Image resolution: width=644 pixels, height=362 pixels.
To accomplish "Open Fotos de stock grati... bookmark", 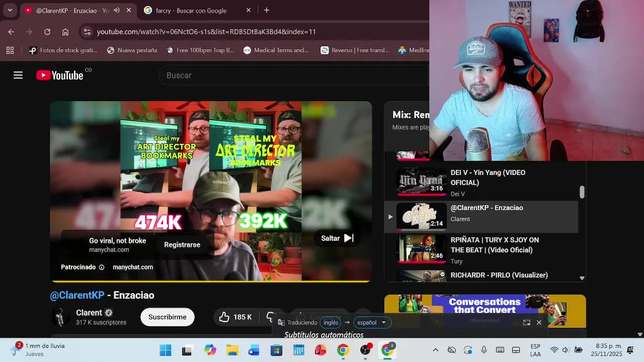I will [x=63, y=50].
